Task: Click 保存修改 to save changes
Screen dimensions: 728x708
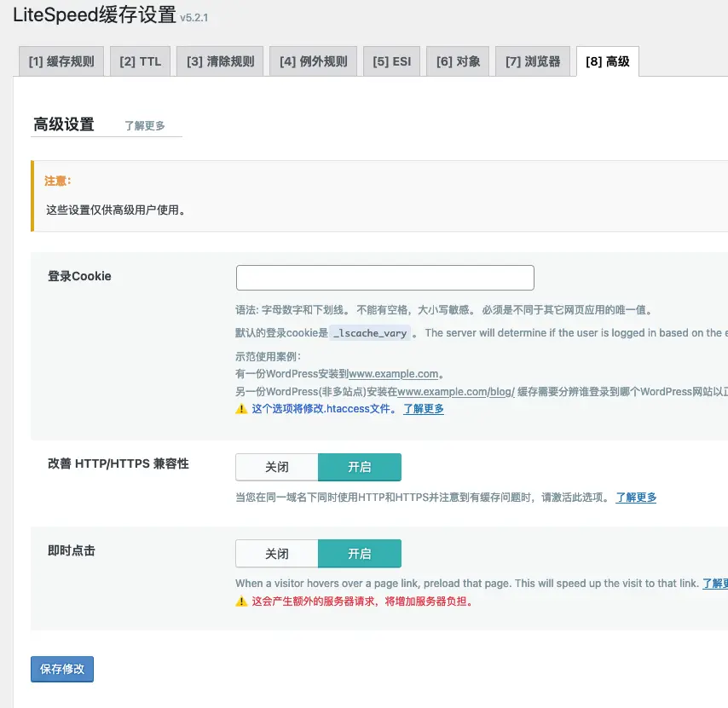Action: pos(61,670)
